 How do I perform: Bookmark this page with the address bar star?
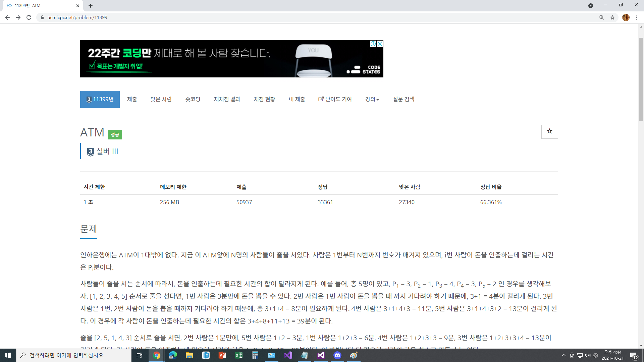(612, 17)
